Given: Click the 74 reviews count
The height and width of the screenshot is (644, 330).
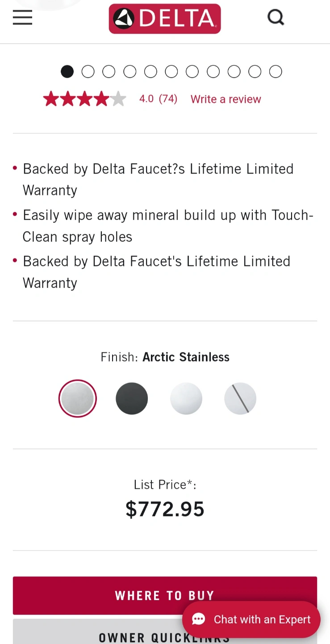Looking at the screenshot, I should [168, 99].
